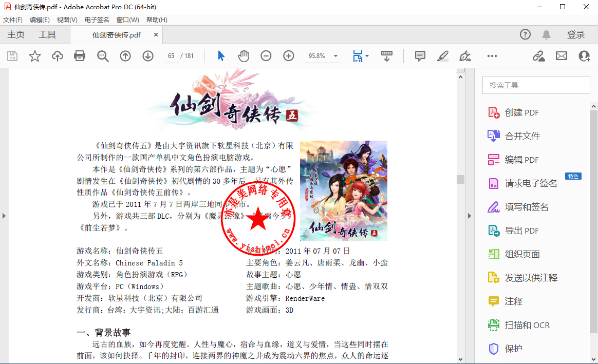Screen dimensions: 598x364
Task: Add a sticky note comment
Action: [x=420, y=56]
